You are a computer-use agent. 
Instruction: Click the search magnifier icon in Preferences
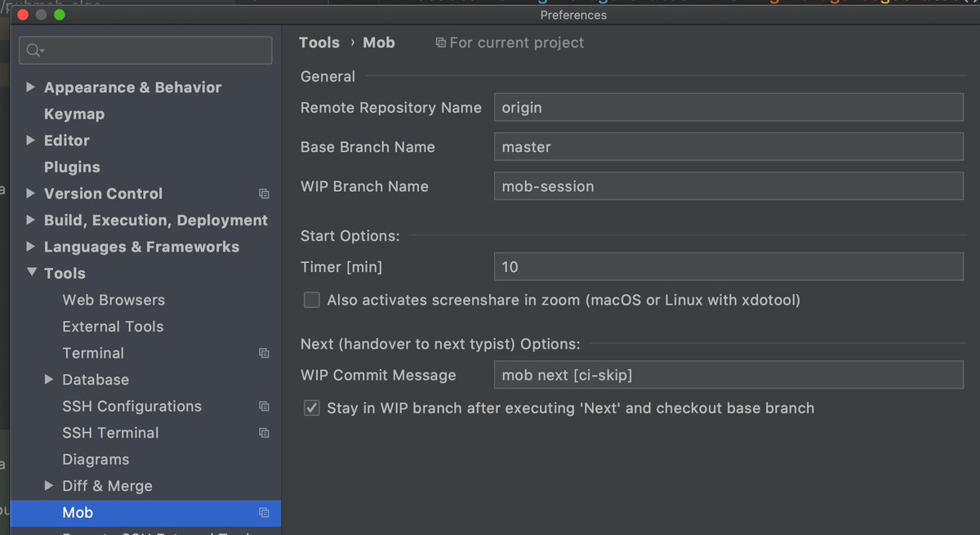pyautogui.click(x=34, y=51)
